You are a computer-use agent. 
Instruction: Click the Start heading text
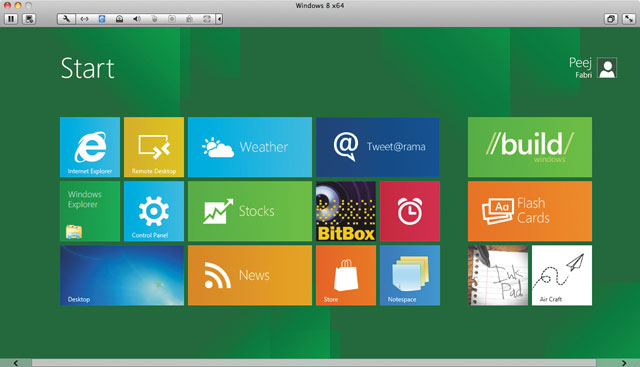point(87,68)
